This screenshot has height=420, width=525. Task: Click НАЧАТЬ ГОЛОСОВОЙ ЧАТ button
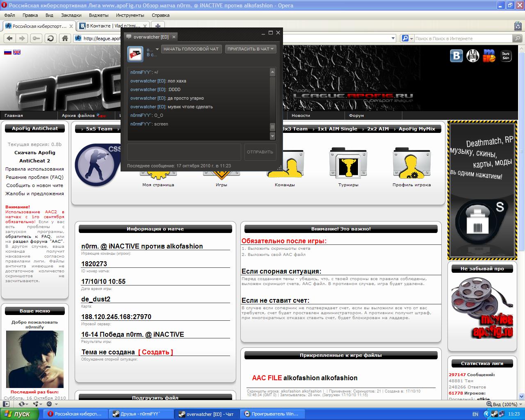pos(191,49)
